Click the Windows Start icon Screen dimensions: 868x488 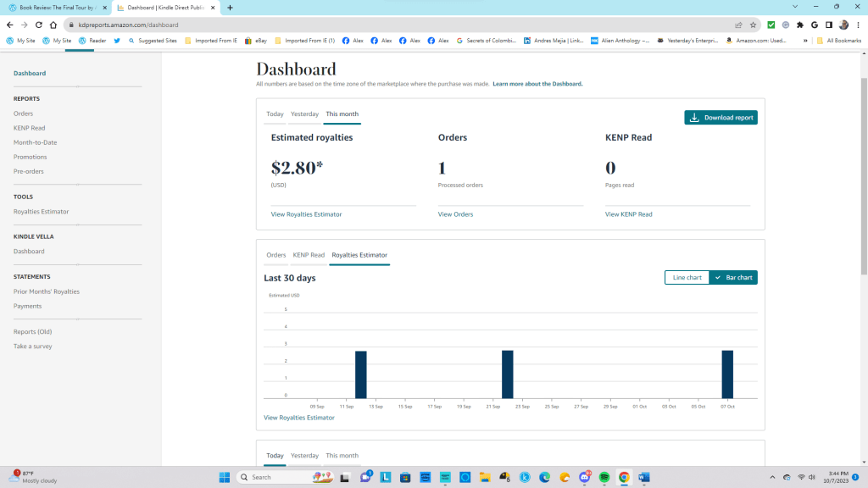point(225,477)
